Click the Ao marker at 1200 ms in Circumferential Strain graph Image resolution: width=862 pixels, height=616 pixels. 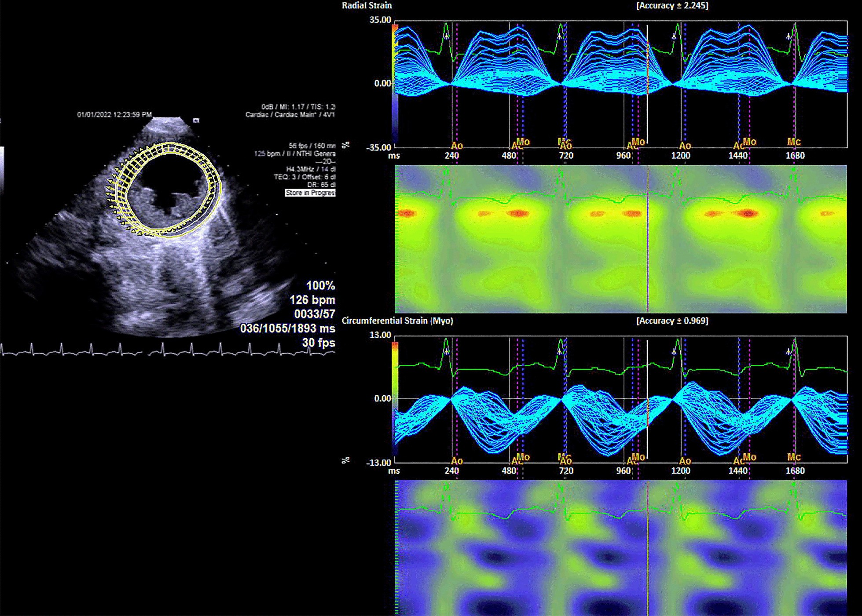pyautogui.click(x=685, y=461)
